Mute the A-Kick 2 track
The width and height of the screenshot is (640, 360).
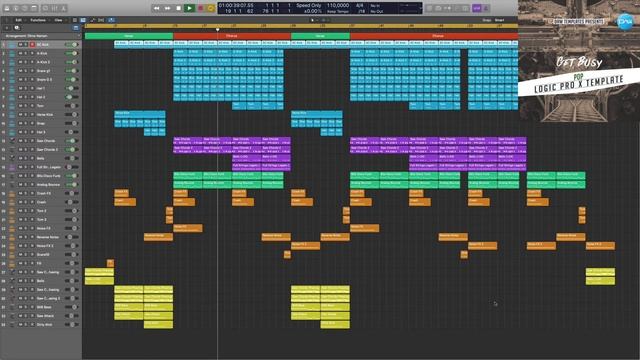point(20,62)
